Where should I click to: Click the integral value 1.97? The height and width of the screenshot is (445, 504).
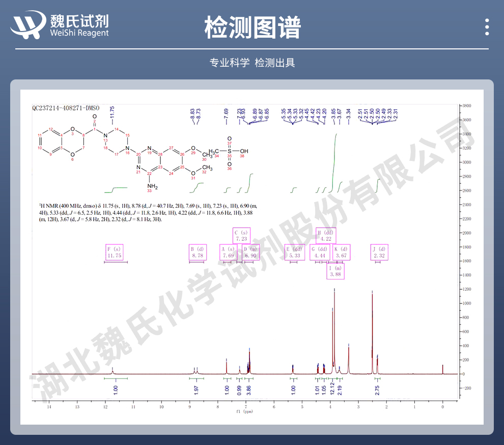pos(197,390)
